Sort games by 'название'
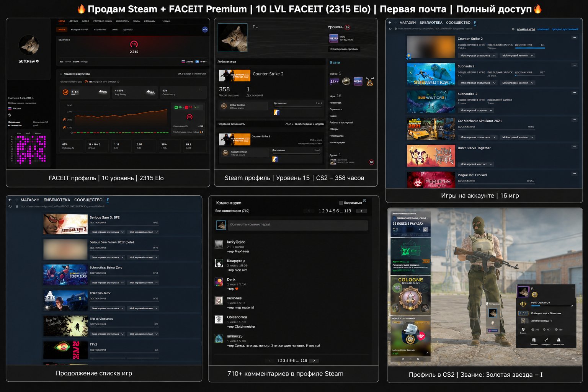 coord(543,29)
